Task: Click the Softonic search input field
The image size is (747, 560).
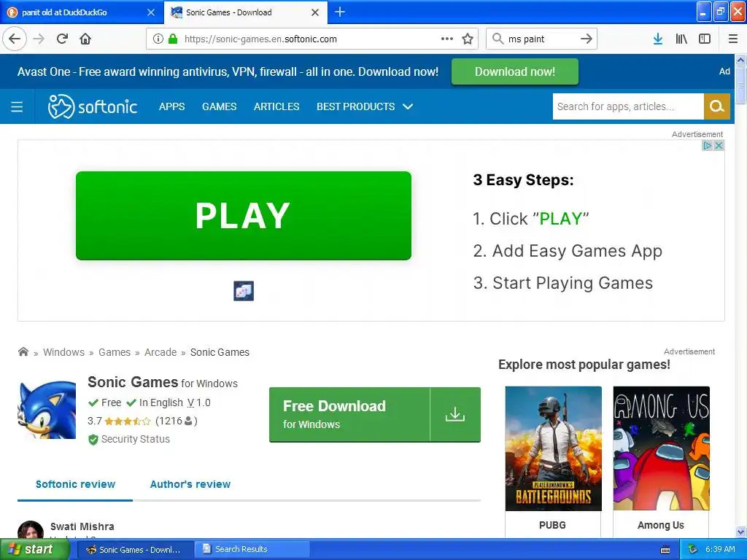Action: pyautogui.click(x=628, y=106)
